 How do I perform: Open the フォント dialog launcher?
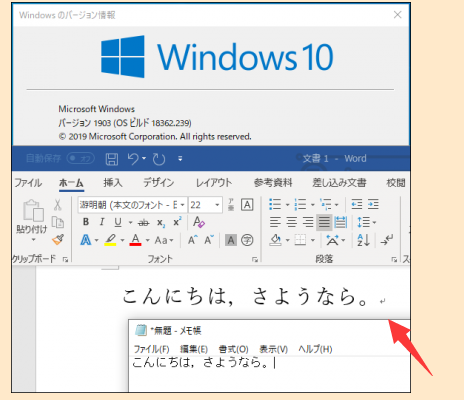255,259
